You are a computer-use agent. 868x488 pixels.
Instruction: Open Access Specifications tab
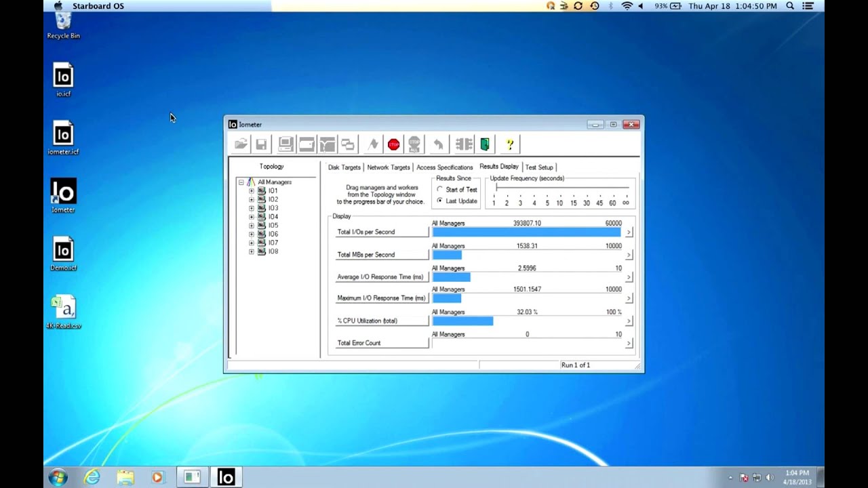pos(445,167)
